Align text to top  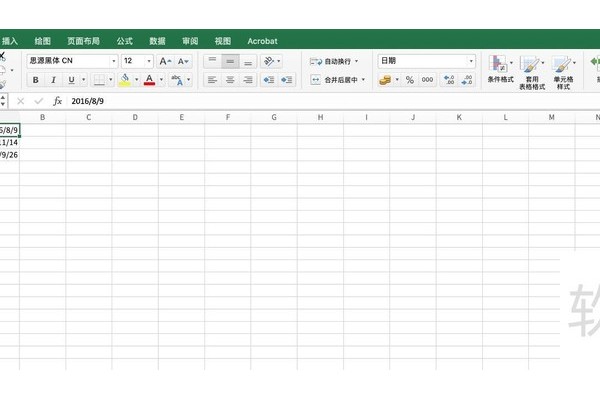click(212, 61)
